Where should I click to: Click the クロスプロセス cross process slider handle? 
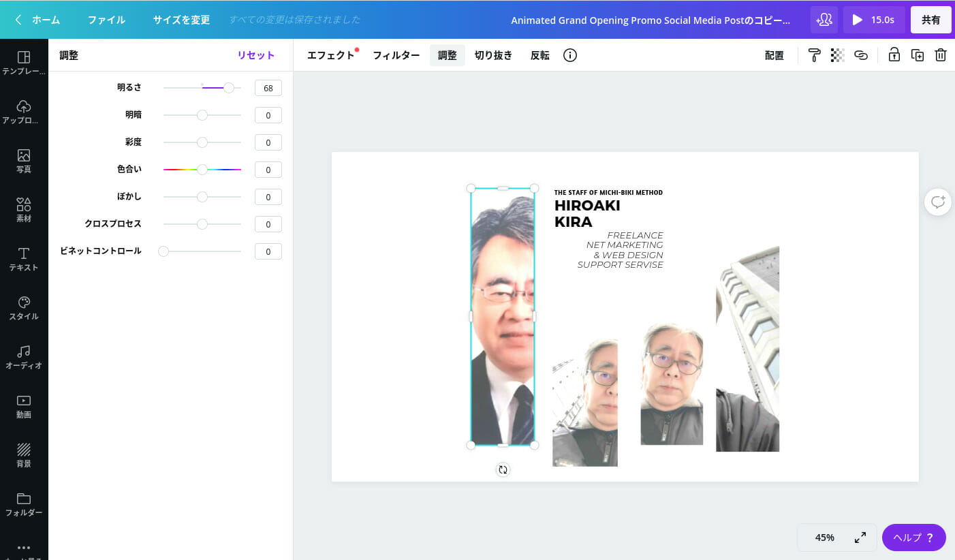point(202,224)
